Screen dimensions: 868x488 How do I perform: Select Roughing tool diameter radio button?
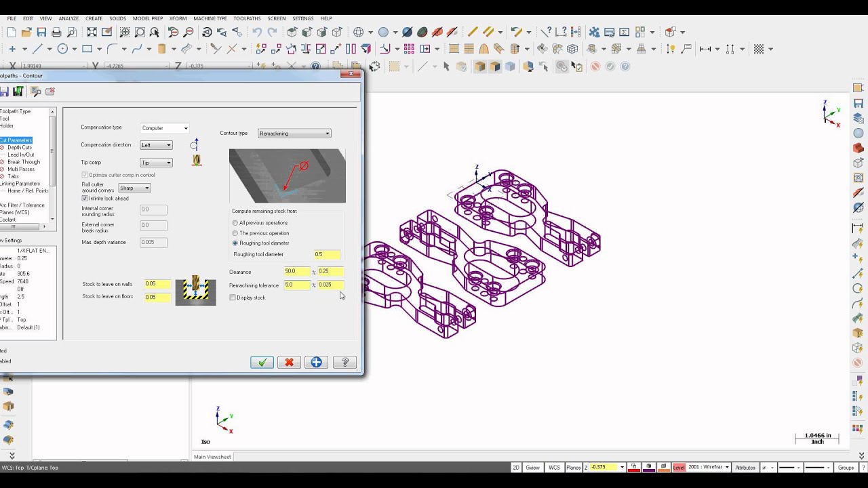[x=235, y=243]
